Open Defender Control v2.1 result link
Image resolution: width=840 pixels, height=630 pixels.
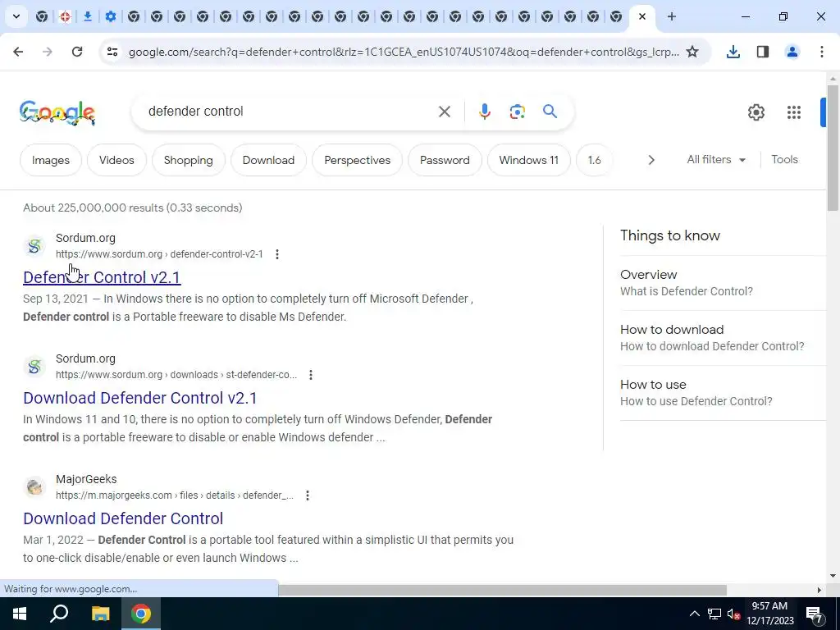(102, 277)
